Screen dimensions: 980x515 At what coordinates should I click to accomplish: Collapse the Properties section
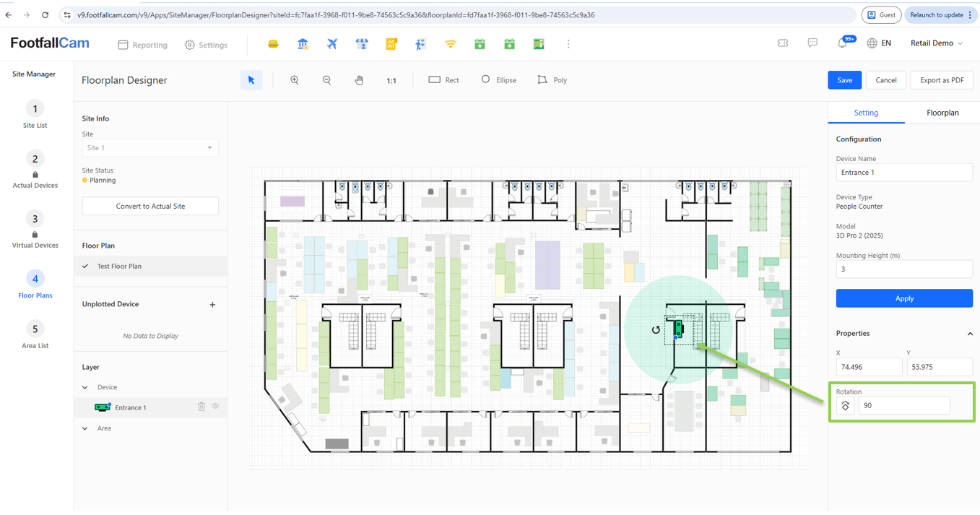(x=970, y=334)
